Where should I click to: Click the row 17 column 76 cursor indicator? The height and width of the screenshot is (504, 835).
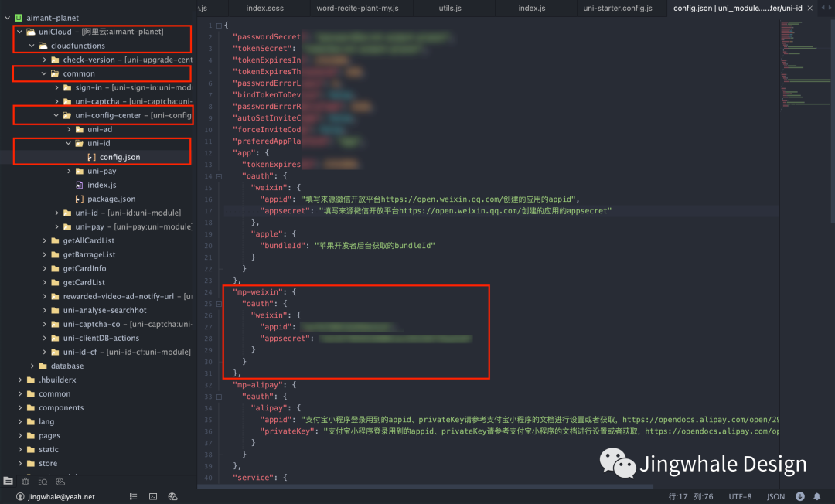point(690,496)
